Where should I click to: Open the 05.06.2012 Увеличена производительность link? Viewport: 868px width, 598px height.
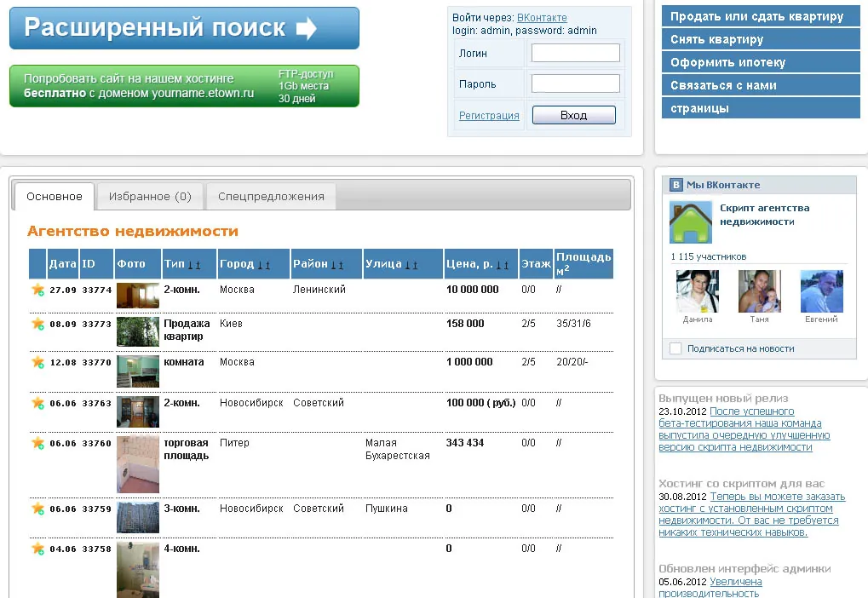click(x=736, y=588)
